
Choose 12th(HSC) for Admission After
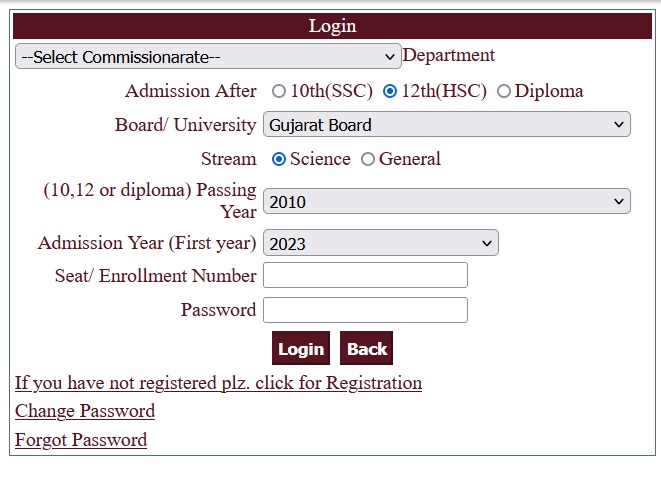tap(390, 91)
